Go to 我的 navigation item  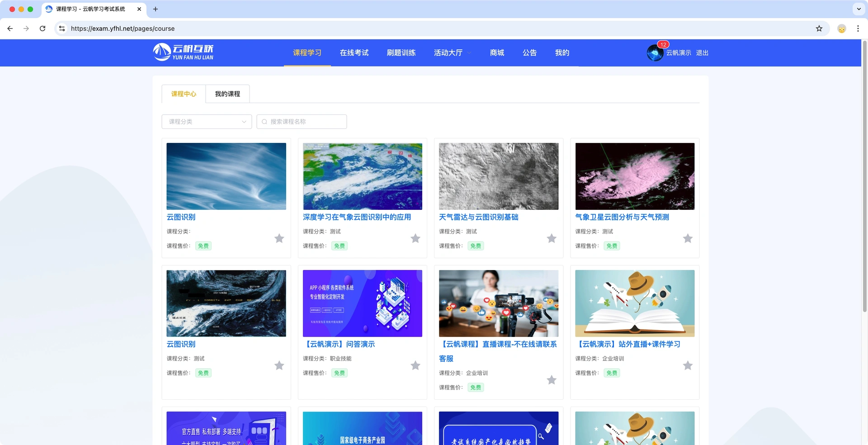pos(562,52)
